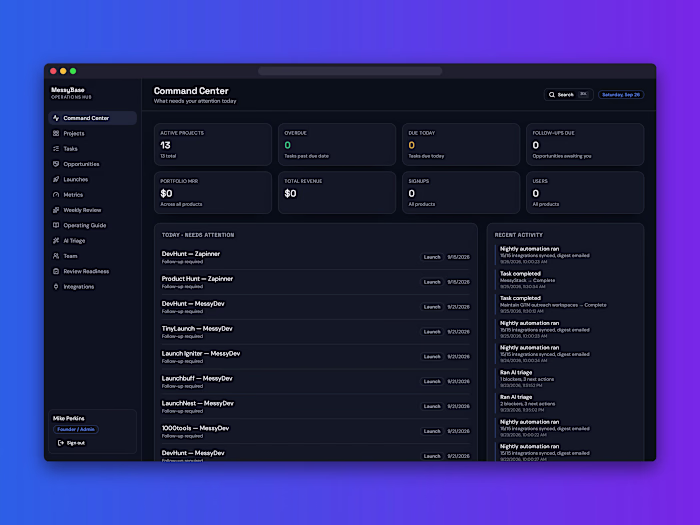Open the Launches section label
The image size is (700, 525).
[75, 179]
